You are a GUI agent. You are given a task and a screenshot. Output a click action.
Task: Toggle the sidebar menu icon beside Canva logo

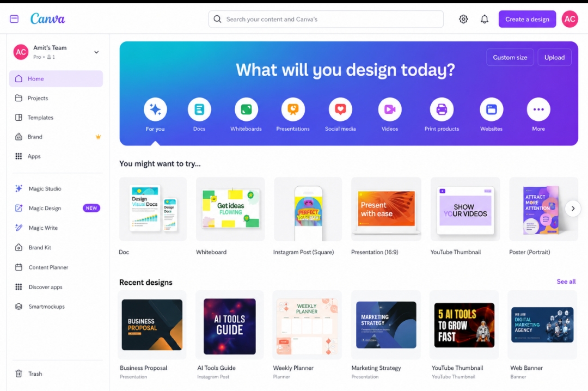pos(14,19)
